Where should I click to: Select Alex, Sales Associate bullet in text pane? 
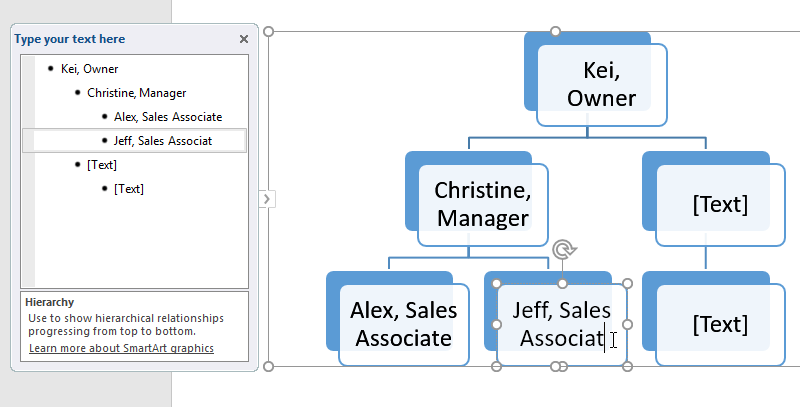(x=167, y=117)
